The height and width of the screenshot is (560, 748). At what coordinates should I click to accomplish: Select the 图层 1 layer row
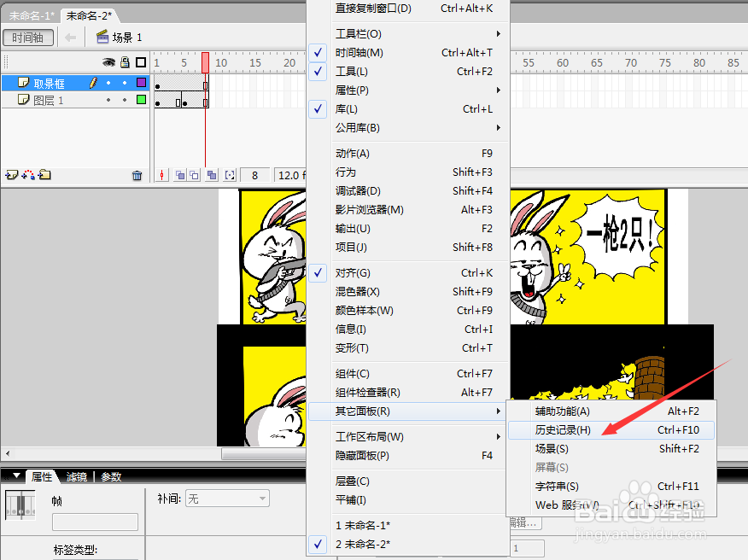click(75, 100)
